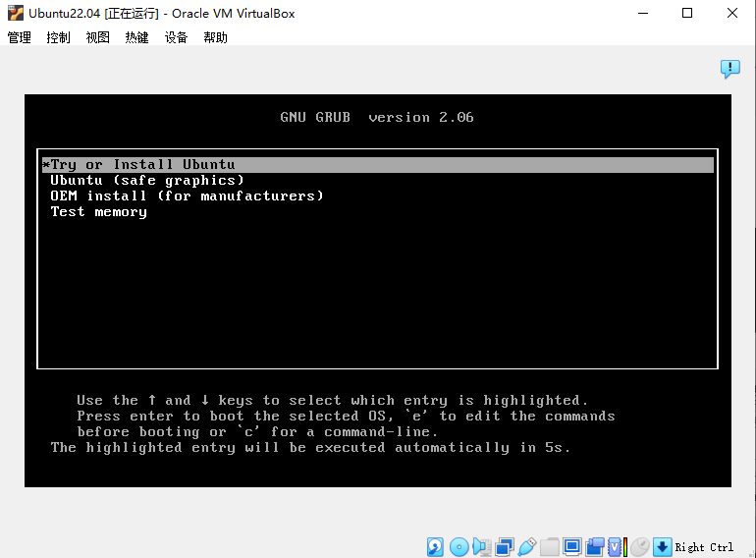This screenshot has height=558, width=756.
Task: Click the audio status icon
Action: point(481,547)
